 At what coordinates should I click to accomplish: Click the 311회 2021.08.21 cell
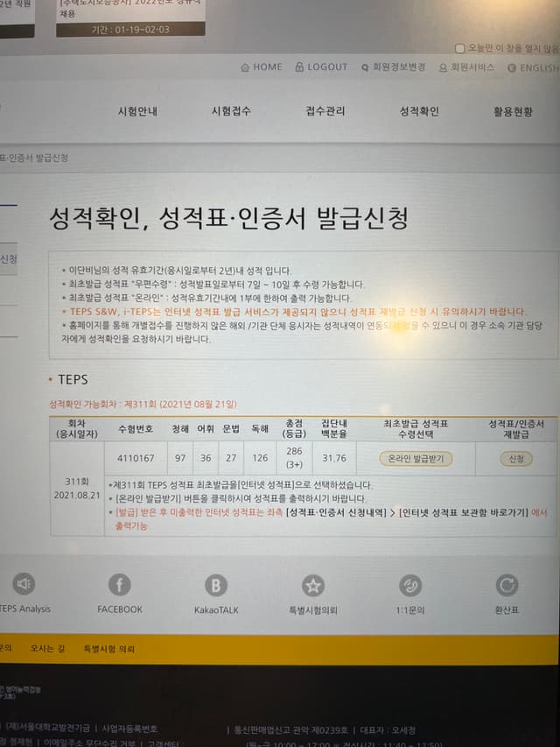coord(77,489)
